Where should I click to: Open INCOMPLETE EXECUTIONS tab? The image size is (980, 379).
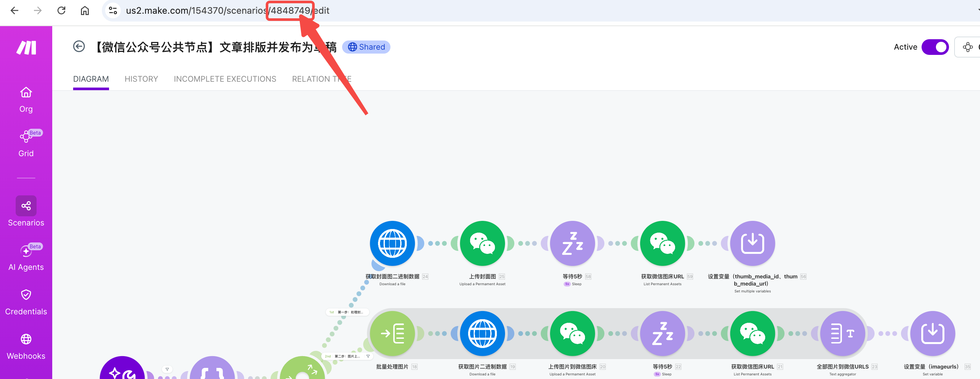tap(225, 79)
